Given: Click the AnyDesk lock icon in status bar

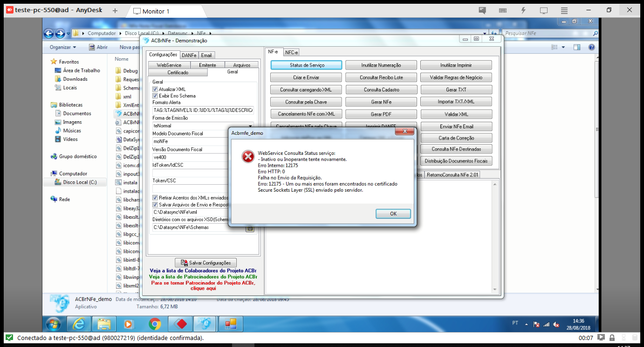Looking at the screenshot, I should coord(612,338).
